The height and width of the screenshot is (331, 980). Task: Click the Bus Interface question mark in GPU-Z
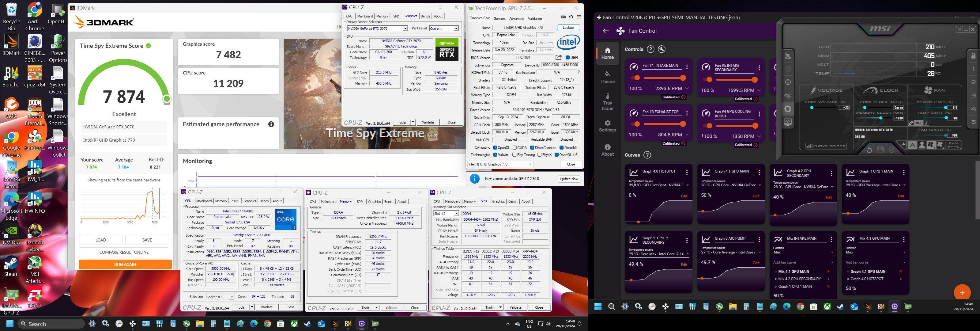[x=579, y=72]
